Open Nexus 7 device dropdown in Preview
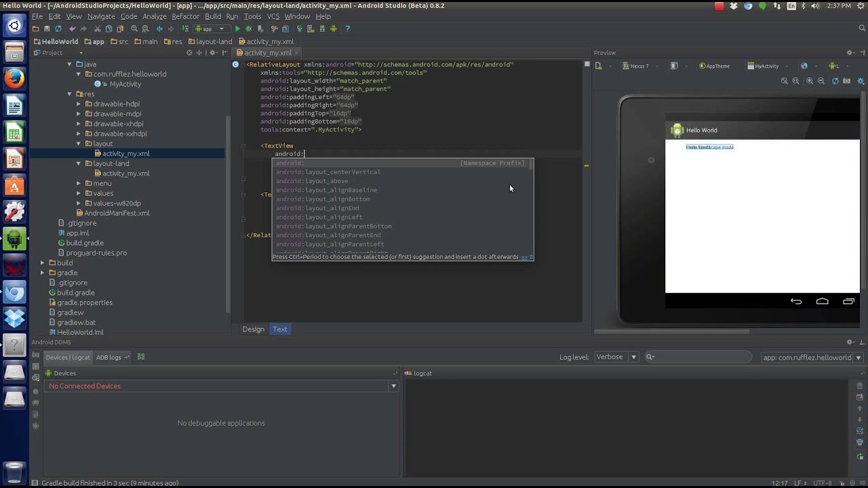The height and width of the screenshot is (488, 868). [x=641, y=66]
